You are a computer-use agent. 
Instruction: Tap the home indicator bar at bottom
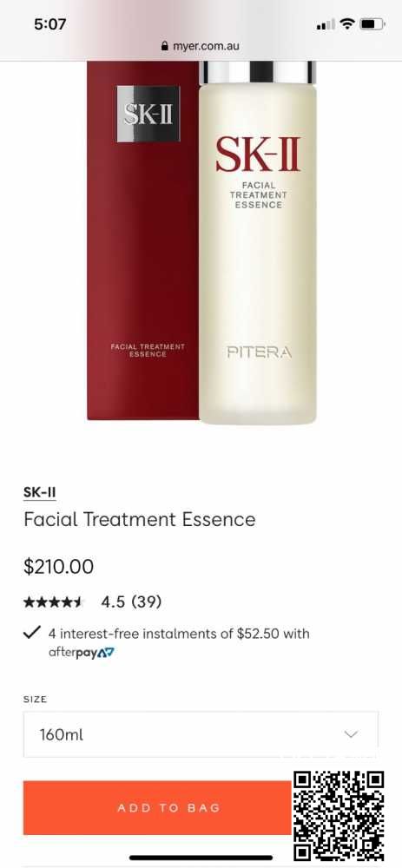[201, 857]
